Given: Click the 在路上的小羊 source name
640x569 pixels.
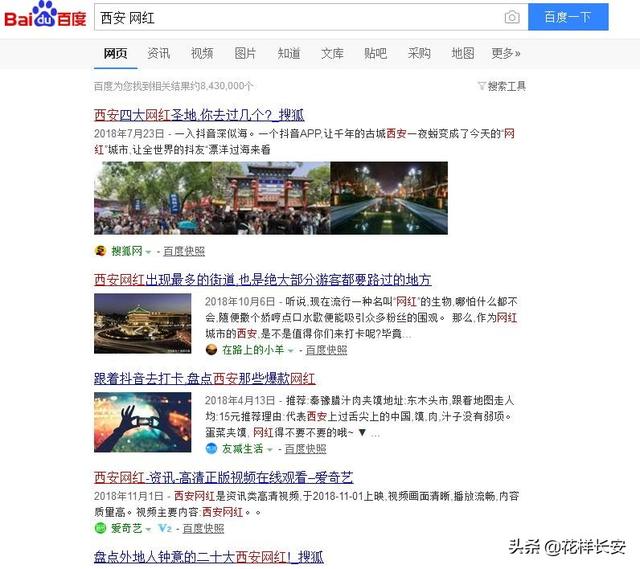Looking at the screenshot, I should pyautogui.click(x=253, y=350).
